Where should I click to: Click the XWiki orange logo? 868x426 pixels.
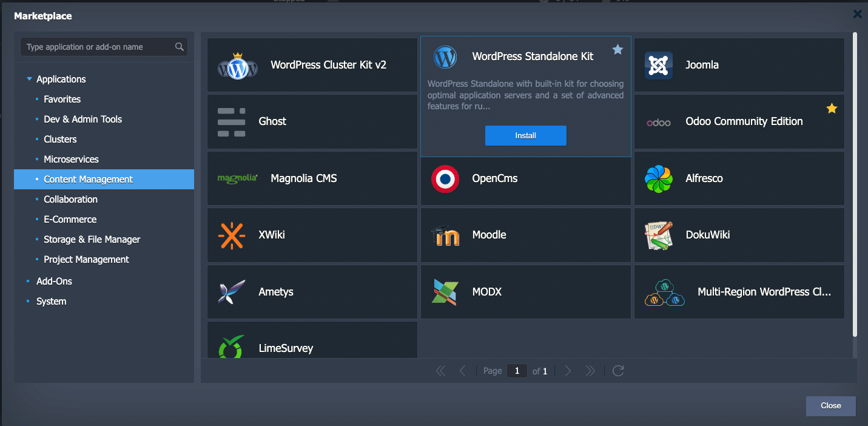point(232,235)
